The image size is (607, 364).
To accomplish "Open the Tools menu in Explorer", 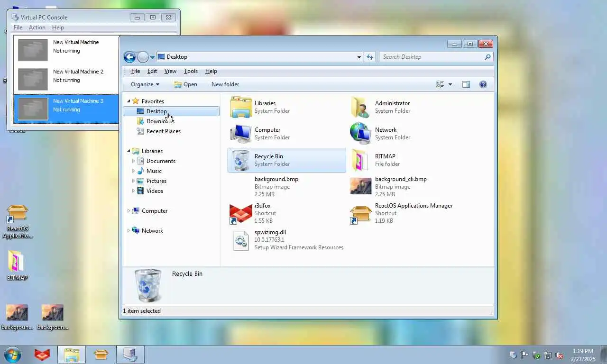I will click(191, 71).
